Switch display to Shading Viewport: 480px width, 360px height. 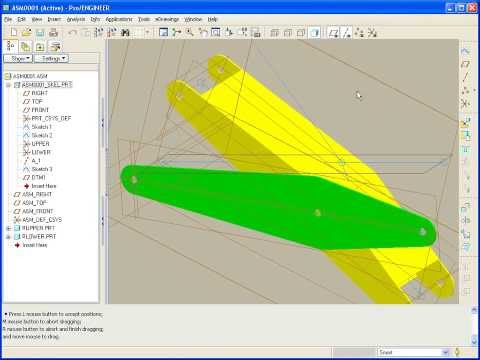[x=314, y=32]
